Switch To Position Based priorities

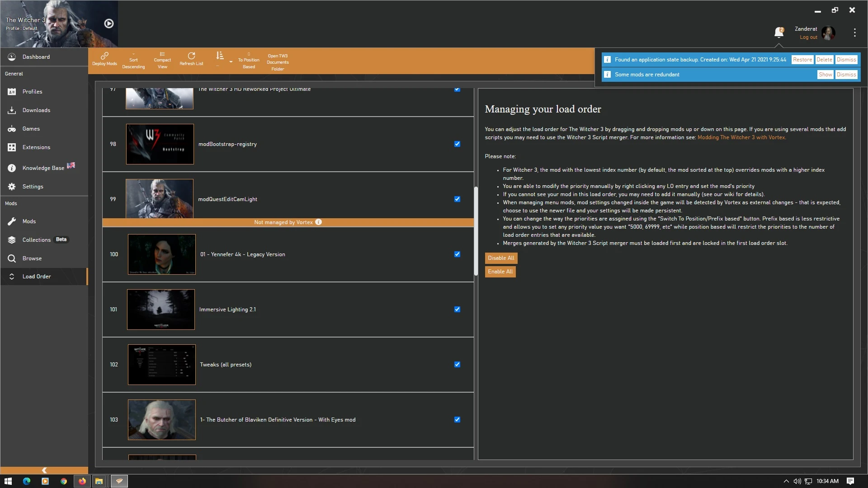[249, 61]
